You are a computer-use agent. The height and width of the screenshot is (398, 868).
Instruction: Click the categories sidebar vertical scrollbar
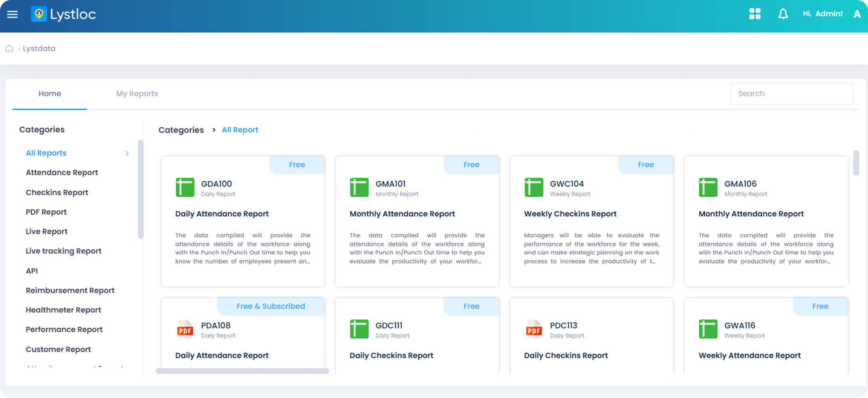141,189
